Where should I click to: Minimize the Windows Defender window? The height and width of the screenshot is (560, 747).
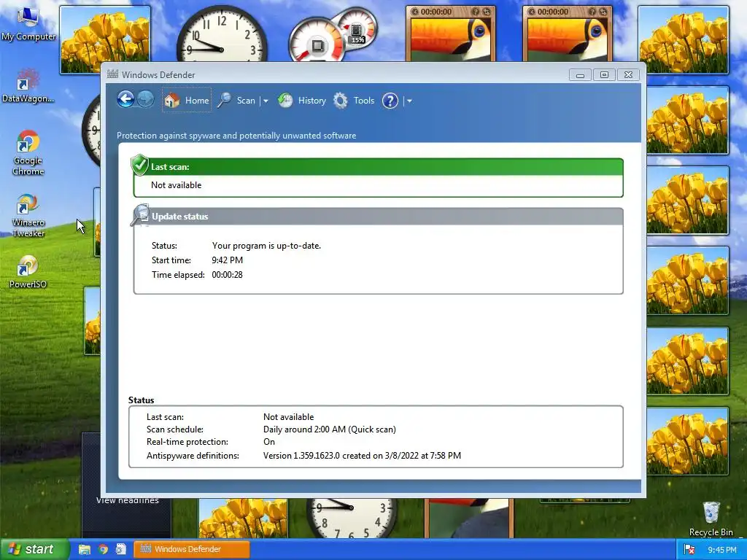580,75
